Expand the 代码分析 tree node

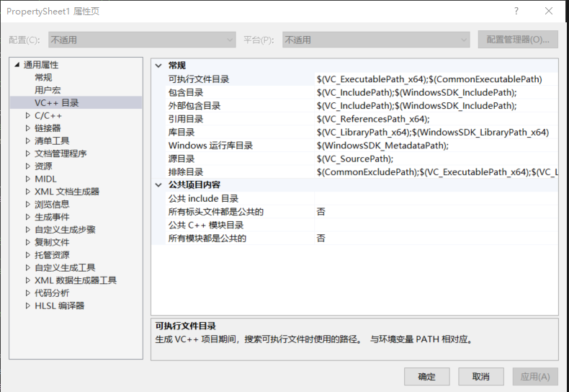[28, 293]
